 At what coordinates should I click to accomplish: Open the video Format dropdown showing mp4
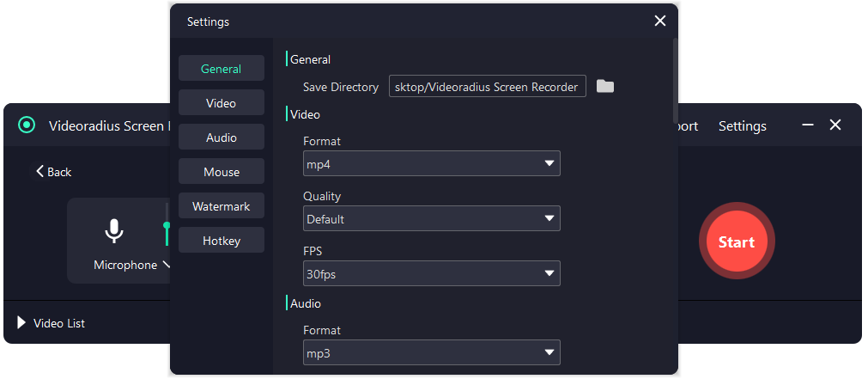[x=432, y=163]
